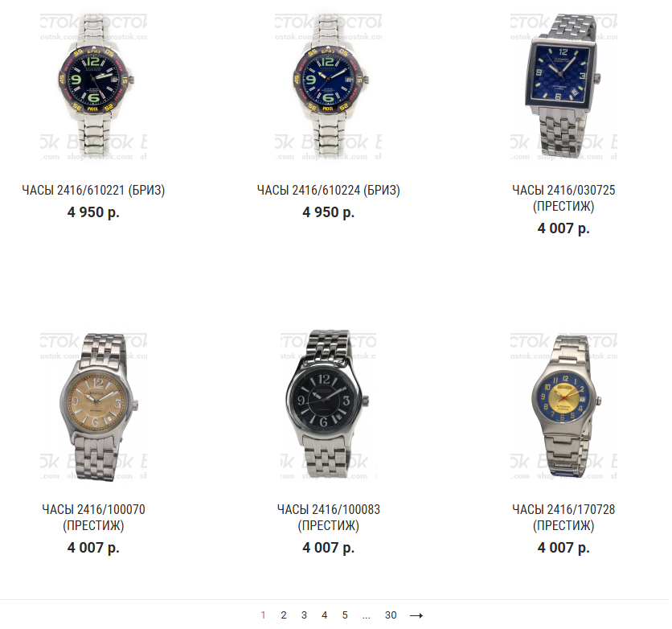Click title ЧАСЫ 2416/100083 (ПРЕСТИЖ)
Image resolution: width=672 pixels, height=629 pixels.
[328, 517]
